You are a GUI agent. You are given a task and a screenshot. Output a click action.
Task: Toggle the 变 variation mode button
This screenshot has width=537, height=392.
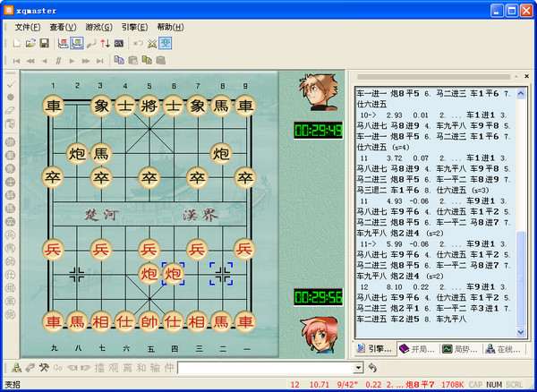coord(166,43)
